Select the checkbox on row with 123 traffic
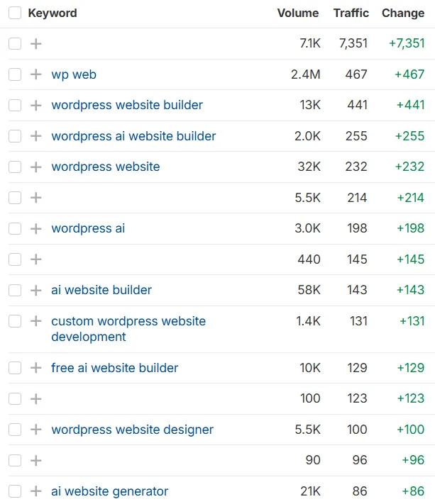This screenshot has width=435, height=504. click(x=15, y=399)
